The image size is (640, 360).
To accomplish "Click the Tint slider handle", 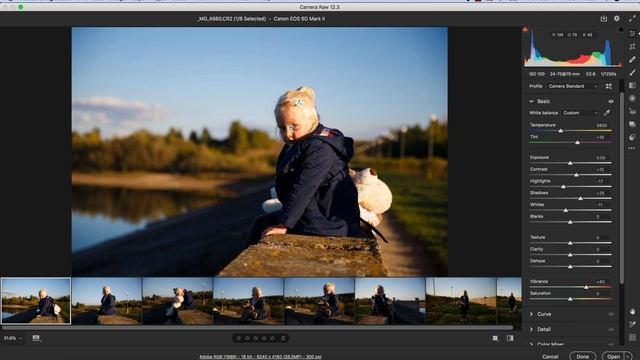I will pos(577,142).
